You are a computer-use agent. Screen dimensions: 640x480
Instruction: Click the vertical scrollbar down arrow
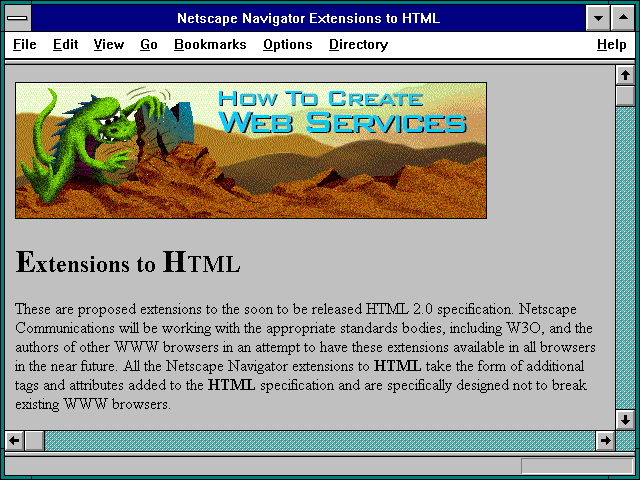click(625, 420)
